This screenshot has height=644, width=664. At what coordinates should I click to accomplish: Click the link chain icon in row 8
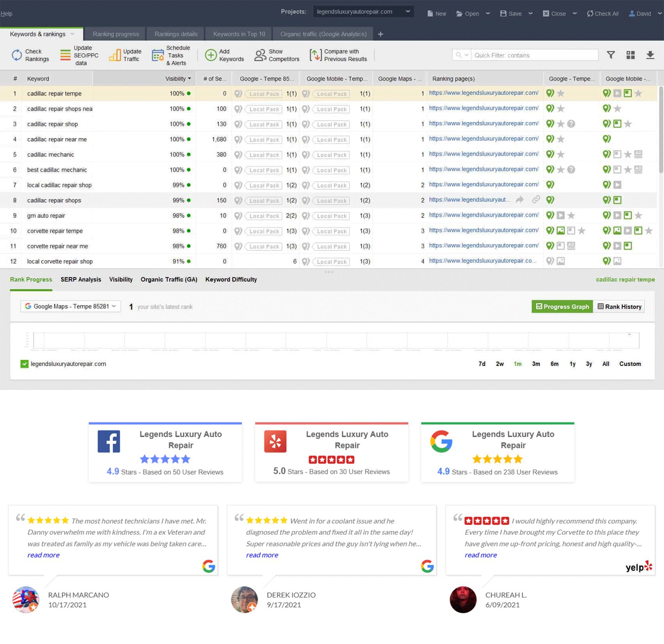click(x=536, y=200)
